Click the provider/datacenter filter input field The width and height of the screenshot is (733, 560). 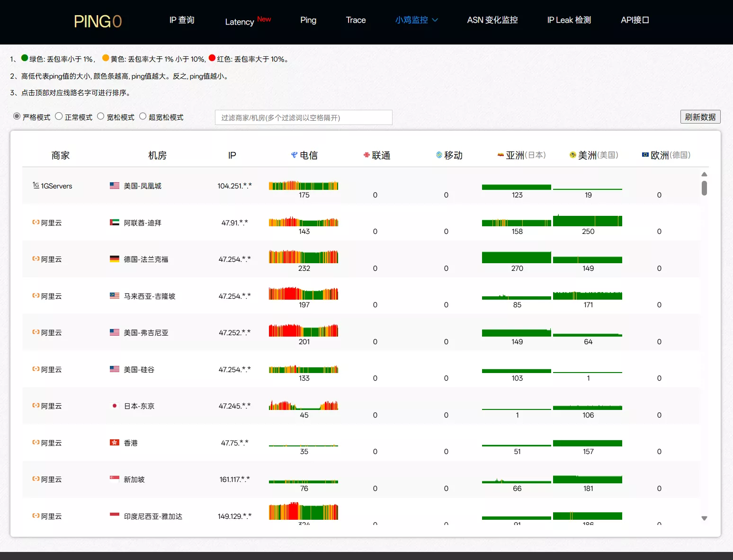pos(304,117)
